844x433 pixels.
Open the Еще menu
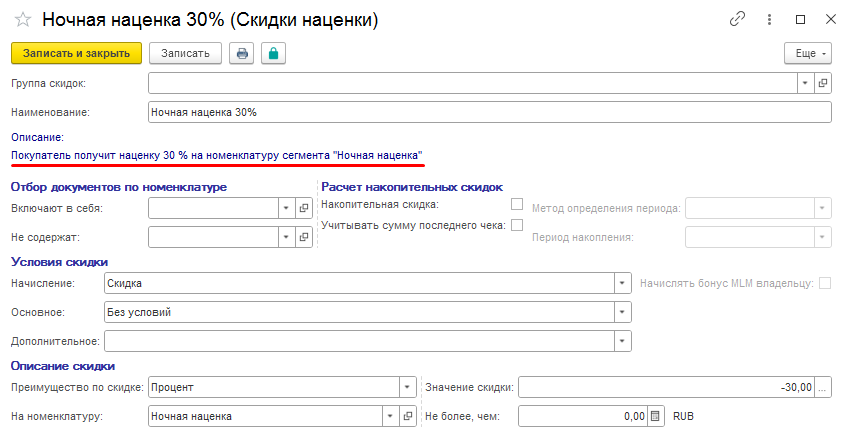pos(808,53)
